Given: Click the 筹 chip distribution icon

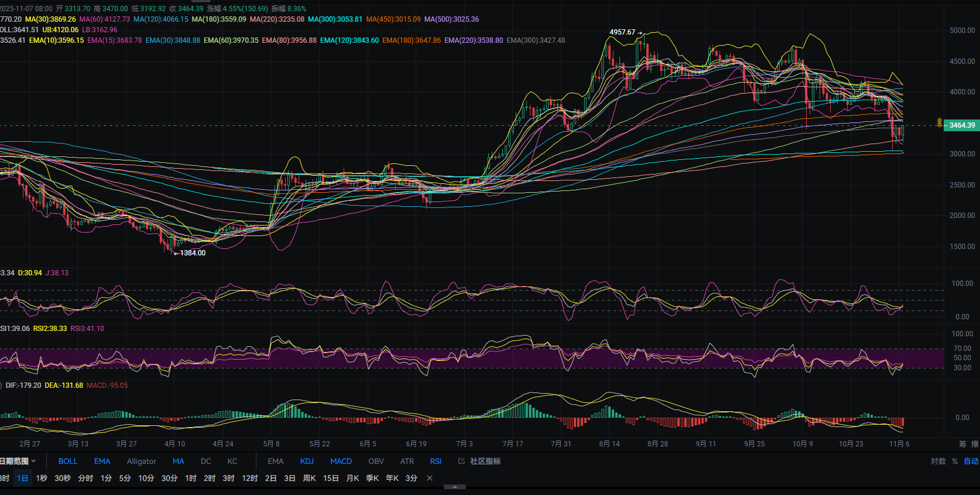Looking at the screenshot, I should pos(962,444).
